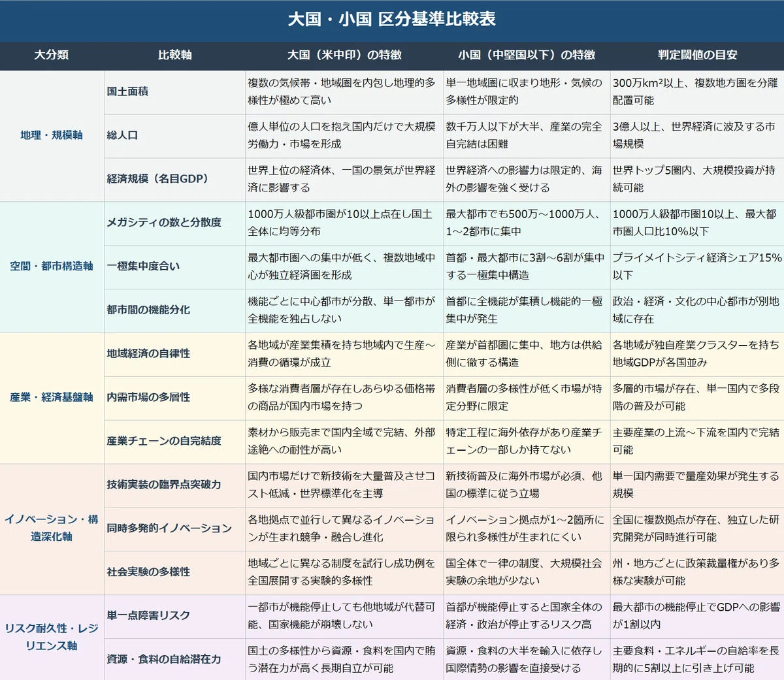The image size is (784, 680).
Task: Select cell starting 首都に全機能が集積し
Action: pos(527,311)
